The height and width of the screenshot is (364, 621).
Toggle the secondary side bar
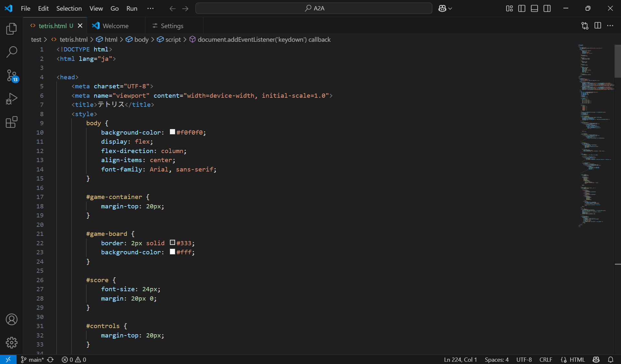(547, 8)
